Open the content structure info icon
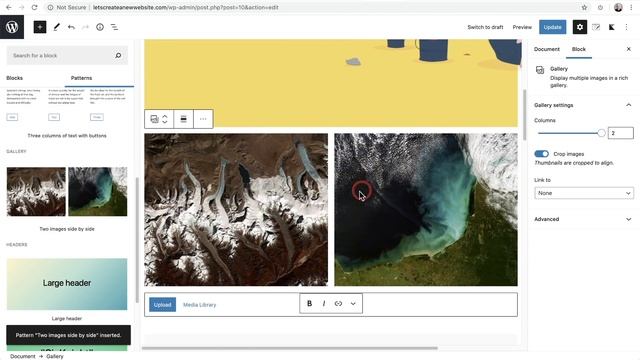Viewport: 640px width, 360px height. pos(100,27)
